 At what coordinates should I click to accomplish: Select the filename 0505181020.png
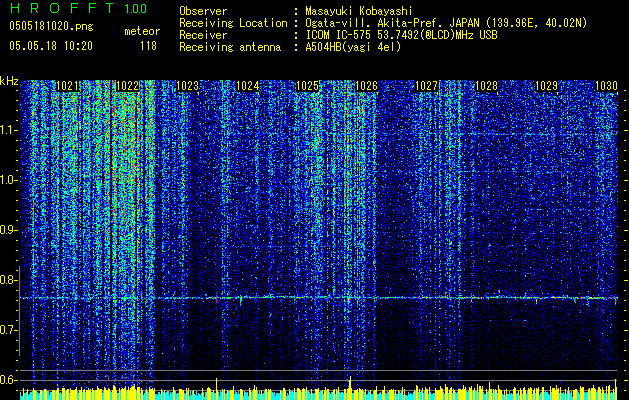tap(51, 26)
